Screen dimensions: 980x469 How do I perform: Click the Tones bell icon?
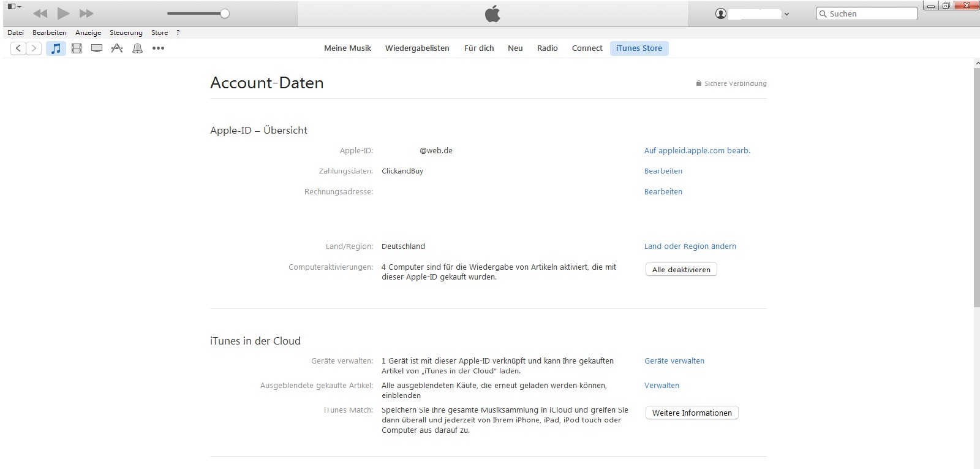pyautogui.click(x=138, y=48)
